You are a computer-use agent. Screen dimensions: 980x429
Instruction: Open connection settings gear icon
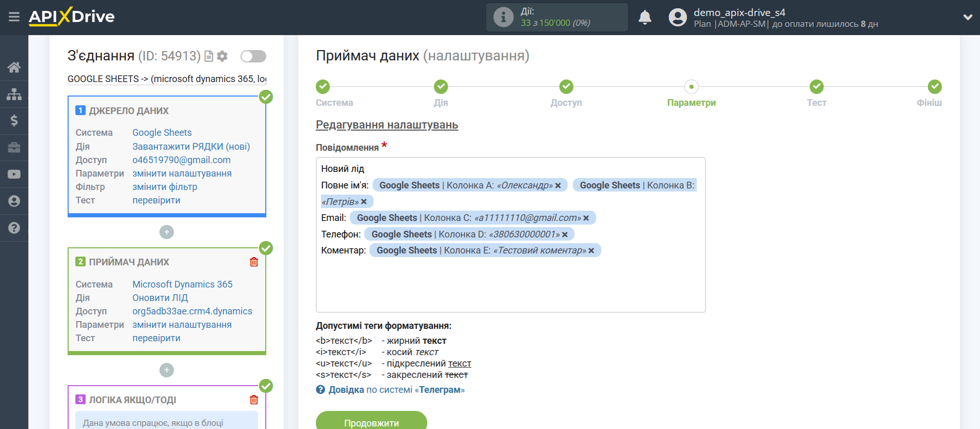tap(222, 56)
